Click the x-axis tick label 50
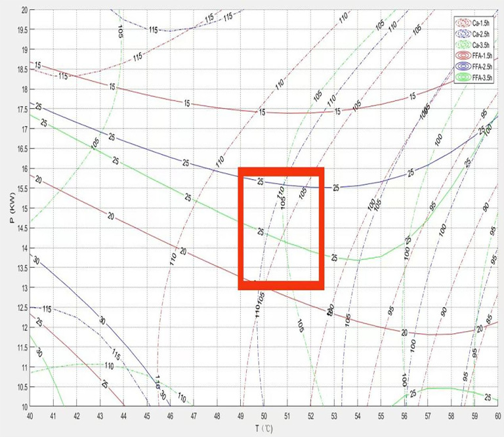Viewport: 504px width, 437px height. point(264,416)
